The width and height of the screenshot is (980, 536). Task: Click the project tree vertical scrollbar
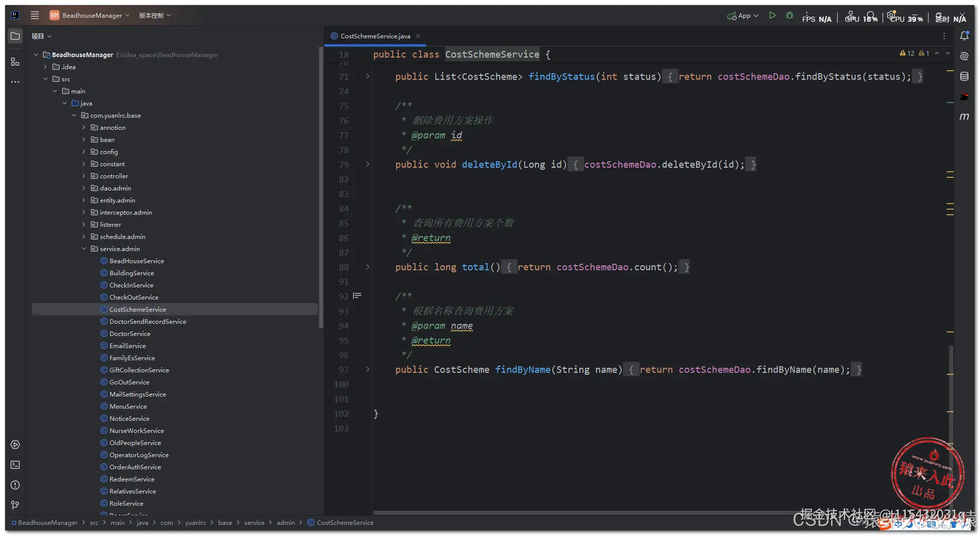tap(320, 187)
